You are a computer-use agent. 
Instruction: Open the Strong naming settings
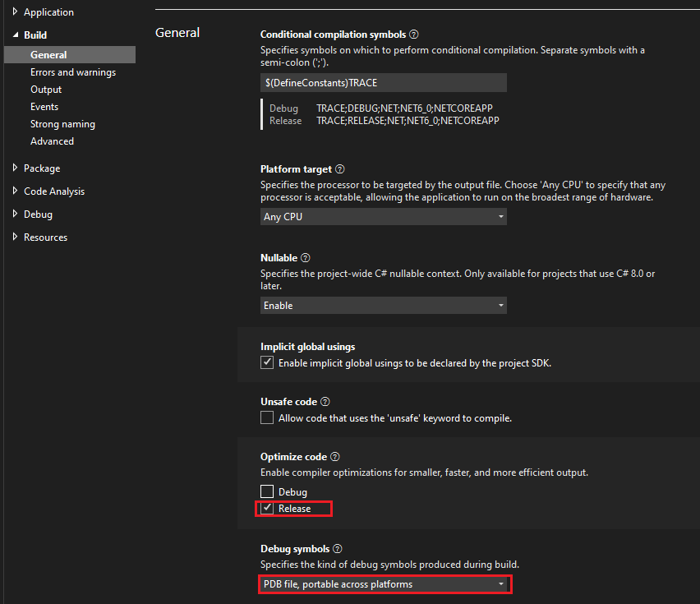click(62, 123)
